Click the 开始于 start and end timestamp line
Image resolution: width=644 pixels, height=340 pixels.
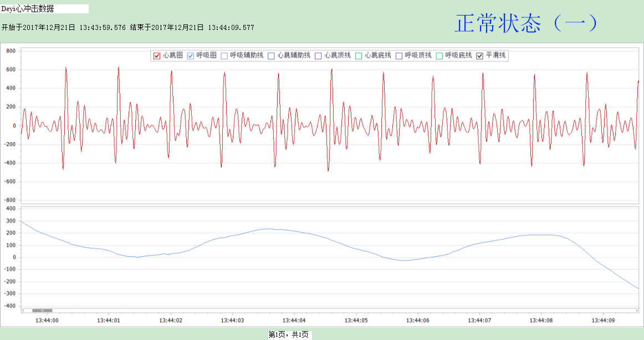tap(128, 27)
